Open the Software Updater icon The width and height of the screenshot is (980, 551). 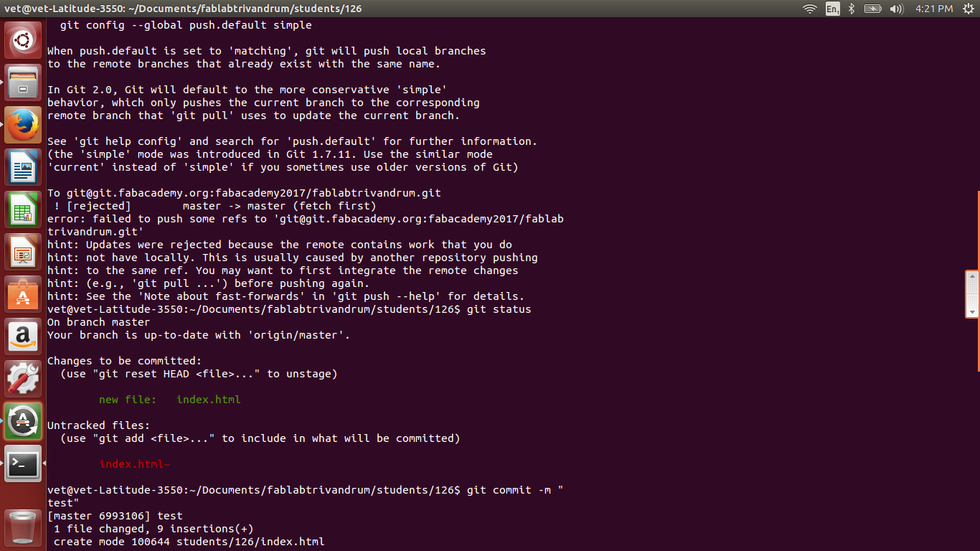pos(23,421)
